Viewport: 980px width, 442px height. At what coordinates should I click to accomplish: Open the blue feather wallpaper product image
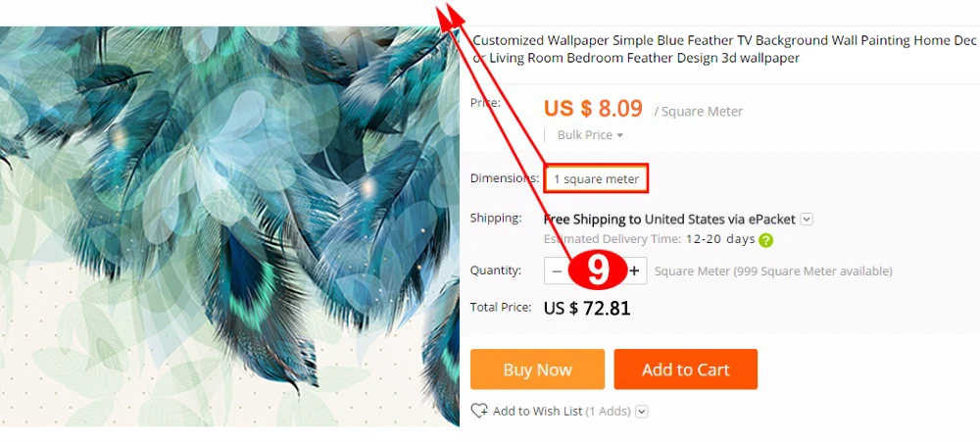coord(229,226)
